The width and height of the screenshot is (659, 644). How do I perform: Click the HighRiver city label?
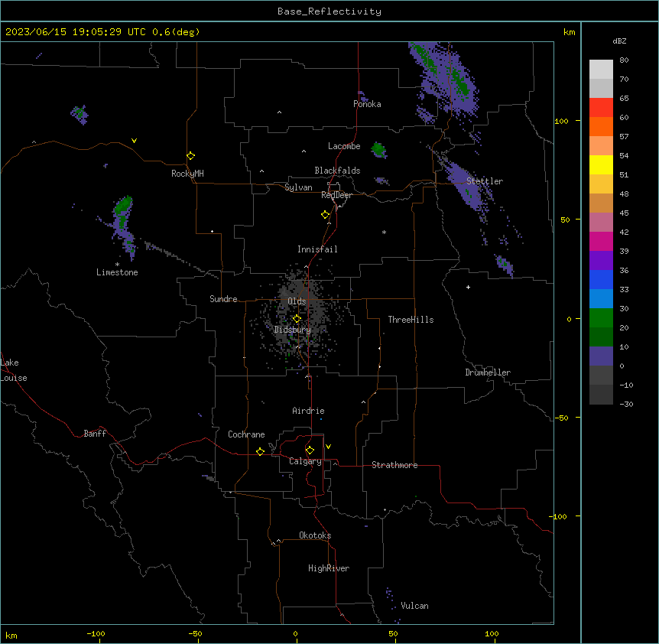(329, 568)
